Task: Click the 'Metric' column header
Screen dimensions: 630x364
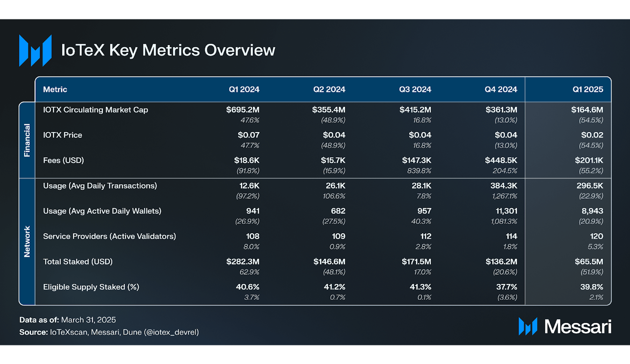Action: (55, 89)
